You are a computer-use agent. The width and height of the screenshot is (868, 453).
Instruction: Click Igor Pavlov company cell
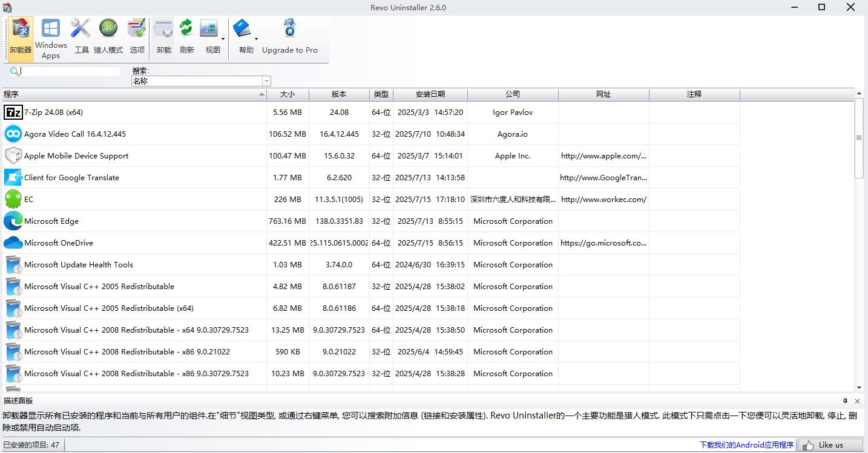click(513, 112)
